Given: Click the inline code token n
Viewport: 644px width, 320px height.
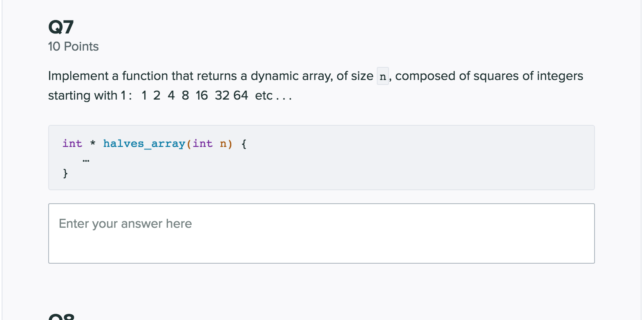Looking at the screenshot, I should click(x=382, y=76).
